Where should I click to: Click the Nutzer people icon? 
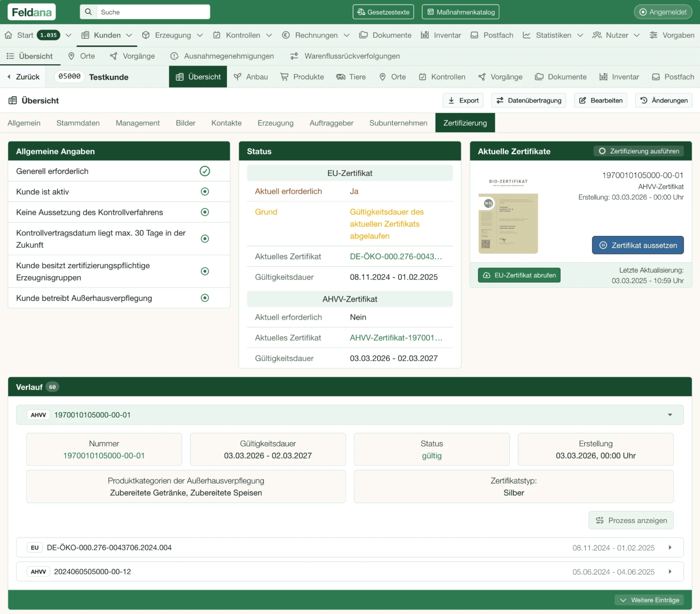tap(597, 35)
